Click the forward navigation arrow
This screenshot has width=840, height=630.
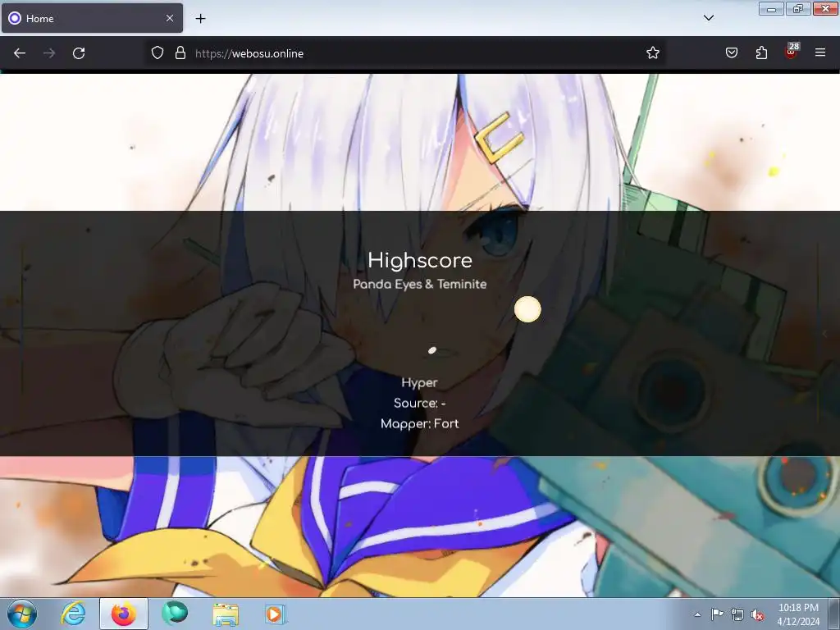pyautogui.click(x=49, y=53)
